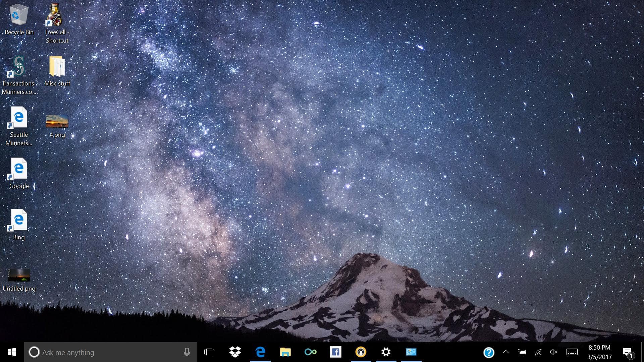Select the FreeCell shortcut icon
Screen dimensions: 644x362
tap(55, 16)
